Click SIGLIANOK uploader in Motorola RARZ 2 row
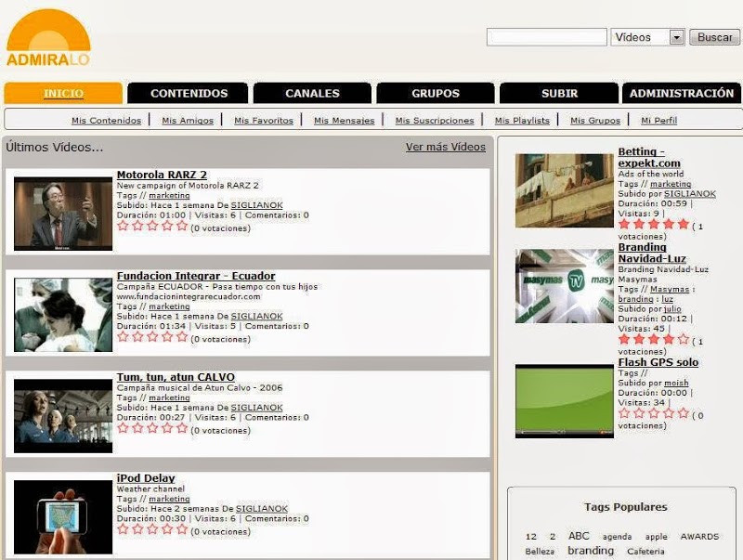Screen dimensions: 743x560 256,205
